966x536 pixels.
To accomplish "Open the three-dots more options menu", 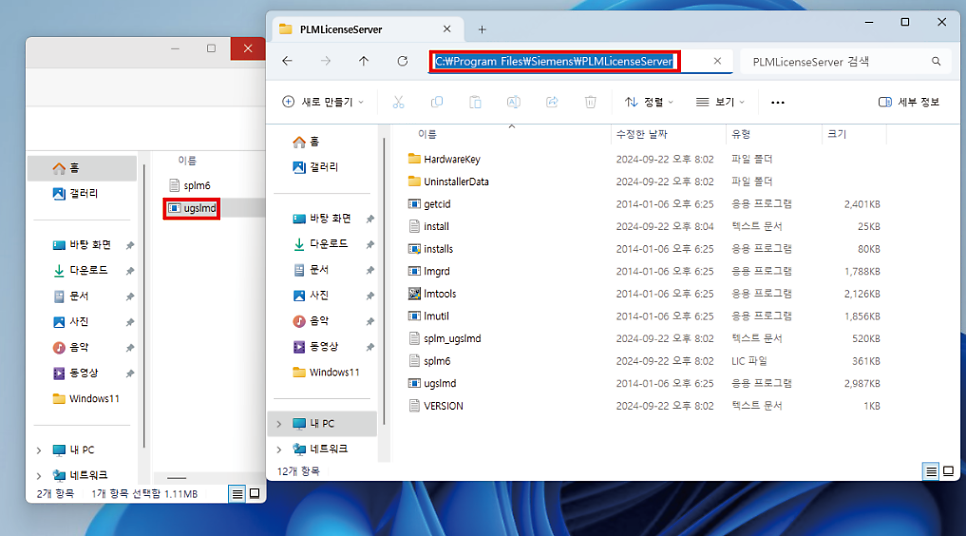I will pos(777,102).
